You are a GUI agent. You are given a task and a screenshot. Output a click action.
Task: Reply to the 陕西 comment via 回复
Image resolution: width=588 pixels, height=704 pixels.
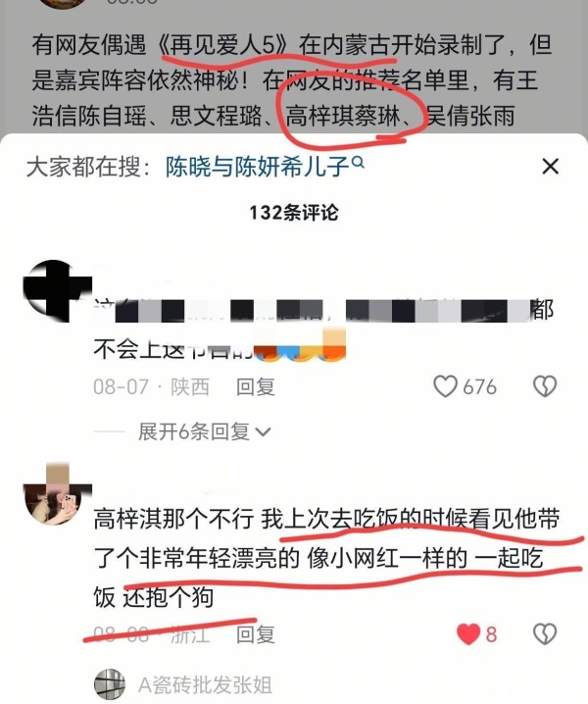point(256,387)
